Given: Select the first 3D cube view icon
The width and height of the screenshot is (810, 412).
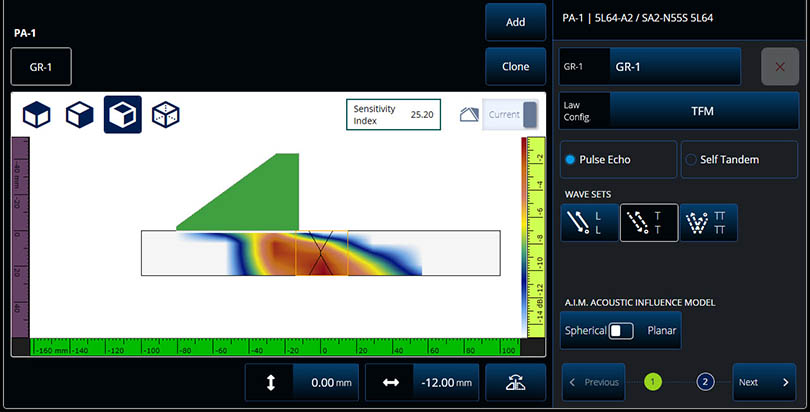Looking at the screenshot, I should point(37,115).
